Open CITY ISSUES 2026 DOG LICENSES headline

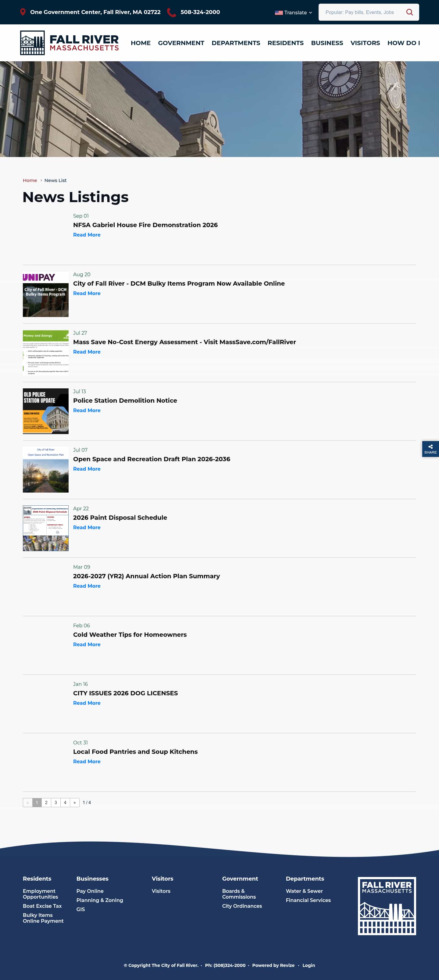[126, 693]
